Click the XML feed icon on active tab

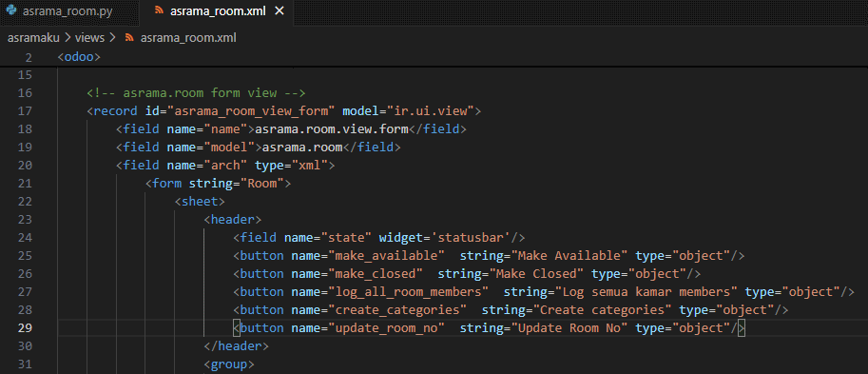tap(159, 11)
